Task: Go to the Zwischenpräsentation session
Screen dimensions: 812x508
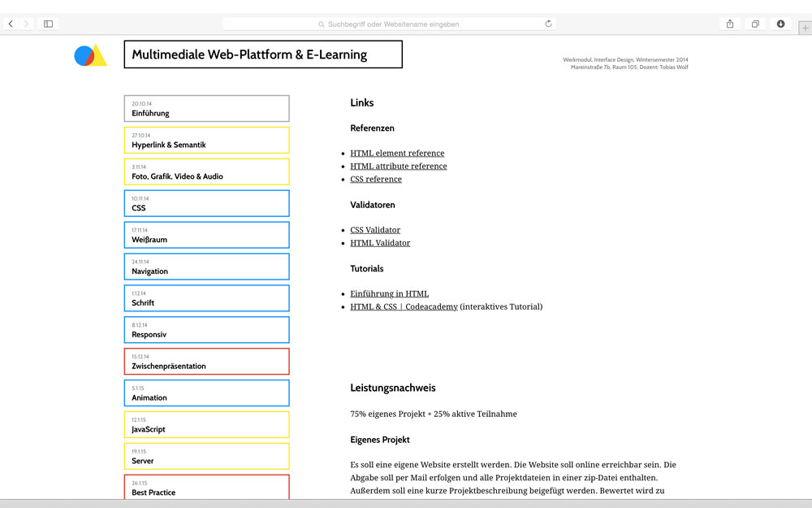Action: click(206, 362)
